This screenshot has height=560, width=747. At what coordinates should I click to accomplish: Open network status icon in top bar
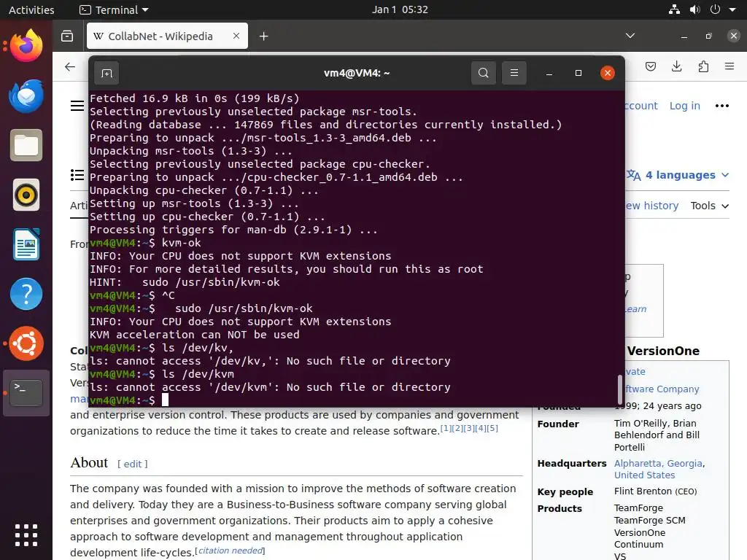(x=674, y=9)
